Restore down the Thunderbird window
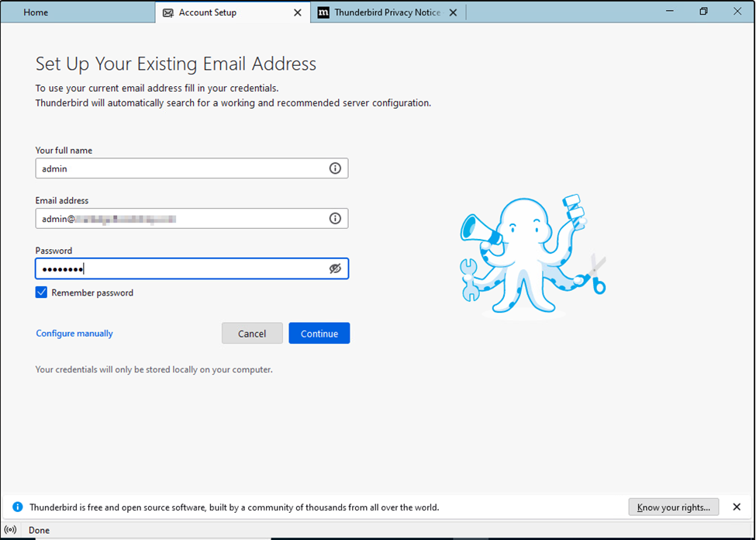The width and height of the screenshot is (756, 540). coord(703,11)
